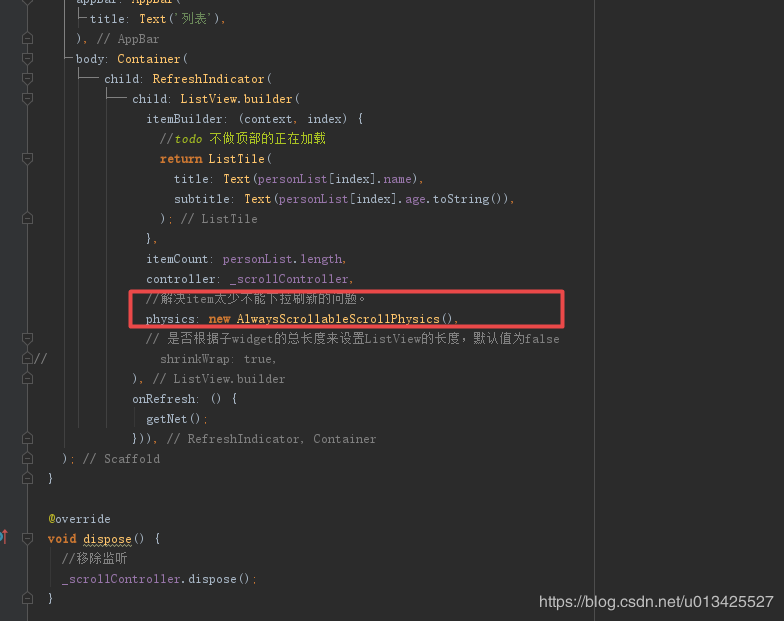
Task: Click 'personList.length' value
Action: pyautogui.click(x=282, y=259)
